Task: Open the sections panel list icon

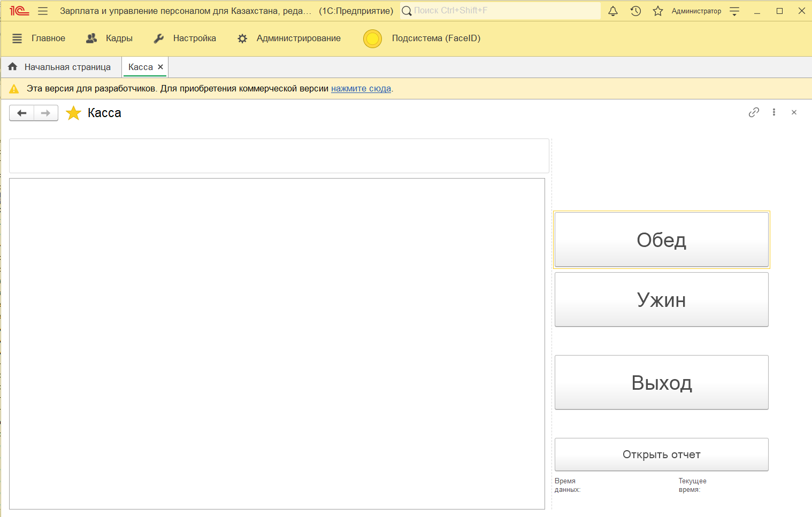Action: coord(17,38)
